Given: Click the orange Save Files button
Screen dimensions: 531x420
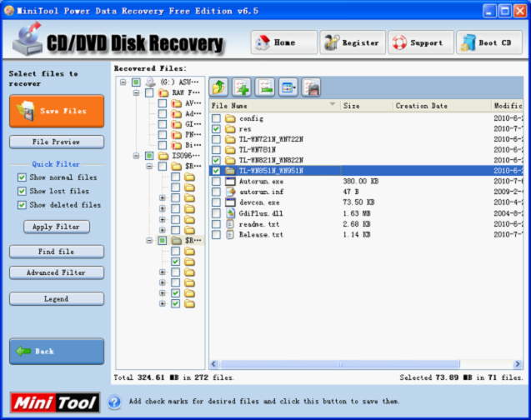Looking at the screenshot, I should [57, 111].
